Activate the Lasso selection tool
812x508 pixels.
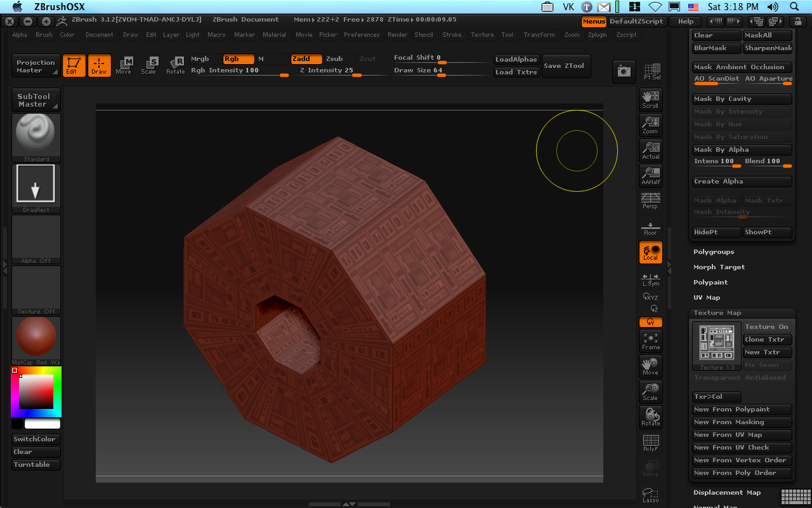click(x=650, y=495)
